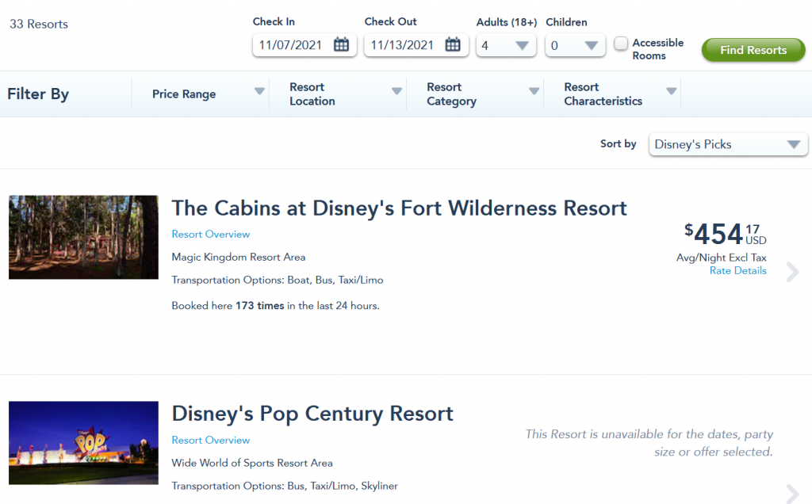Viewport: 812px width, 504px height.
Task: Click the 'Filter By' heading
Action: coord(38,94)
